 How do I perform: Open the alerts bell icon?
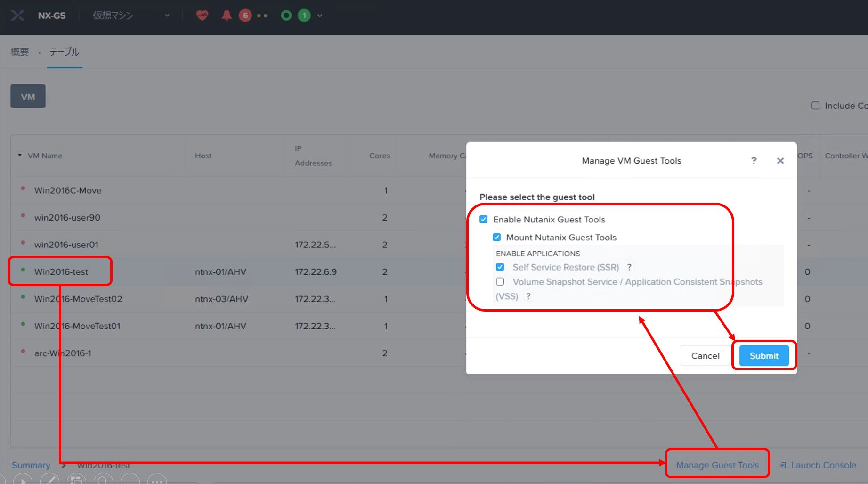pyautogui.click(x=227, y=16)
